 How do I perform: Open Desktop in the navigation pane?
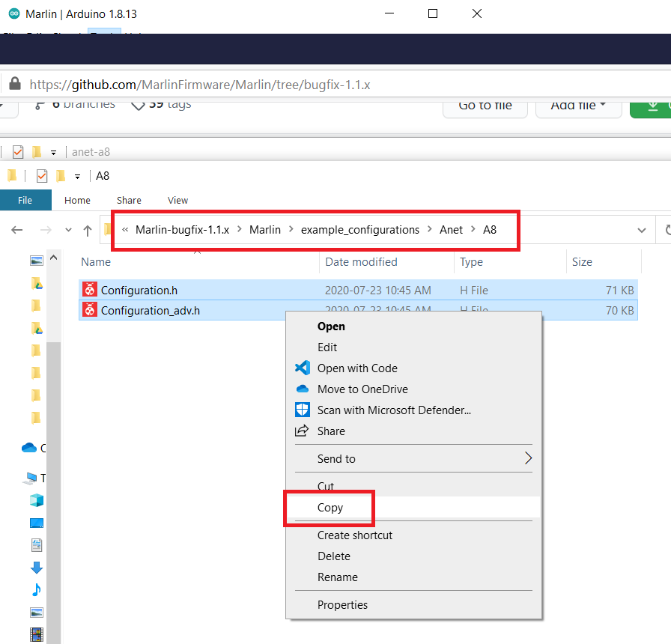click(x=37, y=523)
